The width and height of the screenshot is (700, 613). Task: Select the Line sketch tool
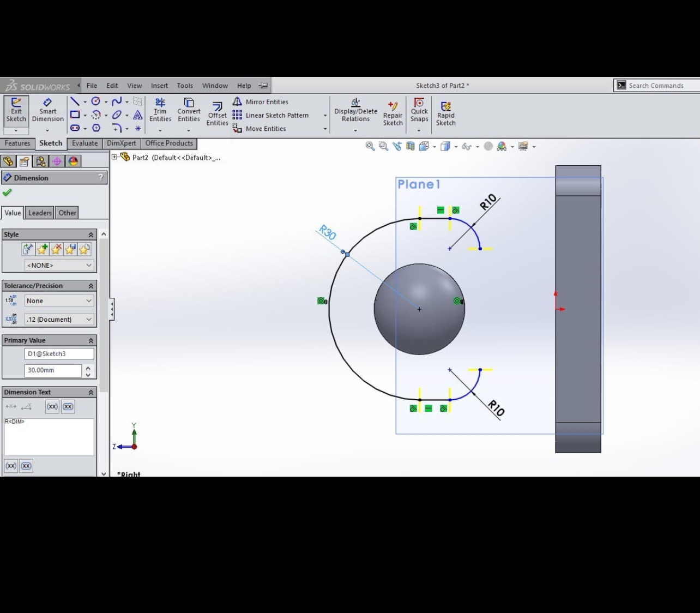(x=75, y=101)
